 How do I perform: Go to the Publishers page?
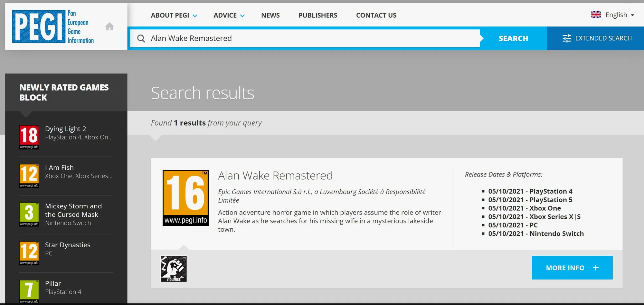318,15
